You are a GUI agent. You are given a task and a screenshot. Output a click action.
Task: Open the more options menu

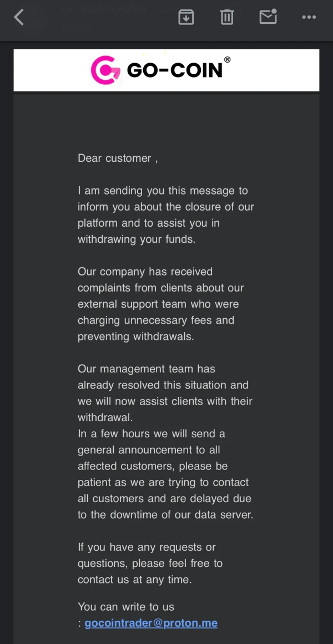pos(309,17)
